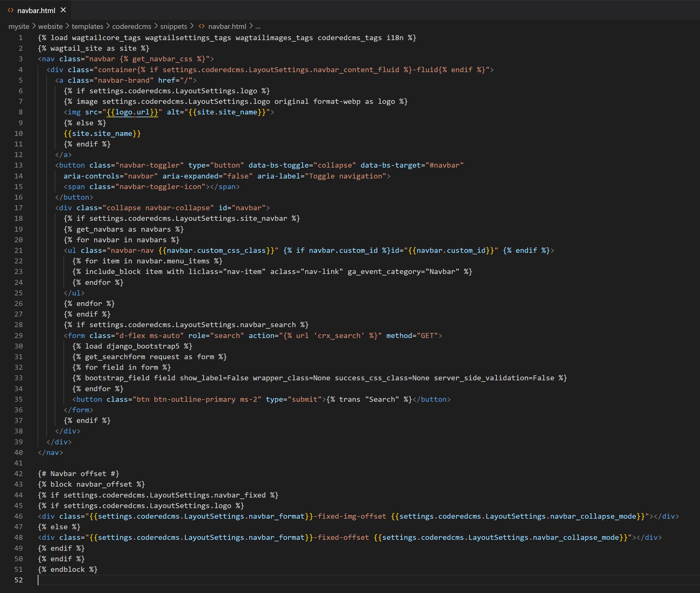Click the opening nav tag name
The height and width of the screenshot is (593, 700).
[x=48, y=59]
